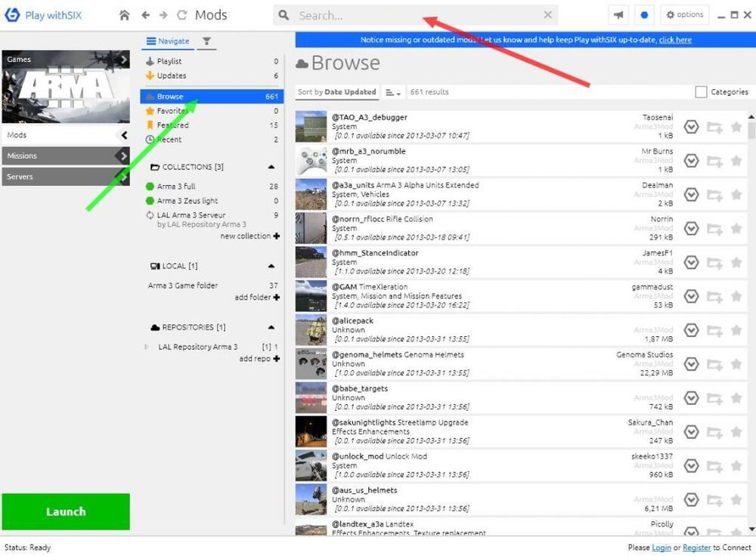Open the Arma 3 Zeus light collection

(212, 201)
